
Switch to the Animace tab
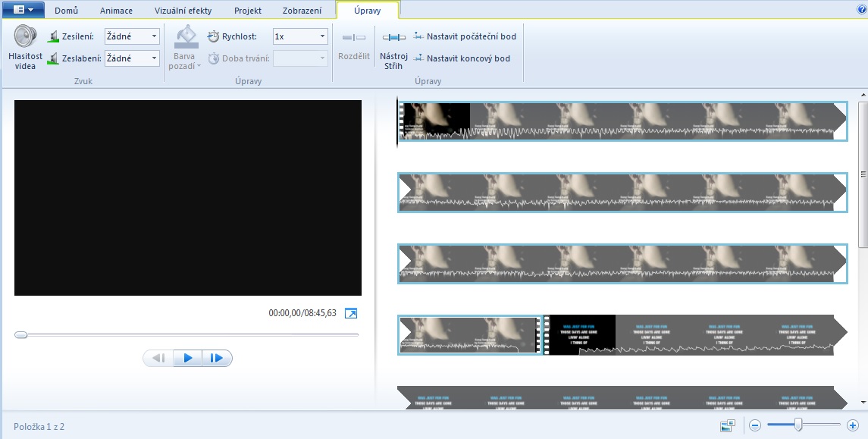[x=116, y=11]
